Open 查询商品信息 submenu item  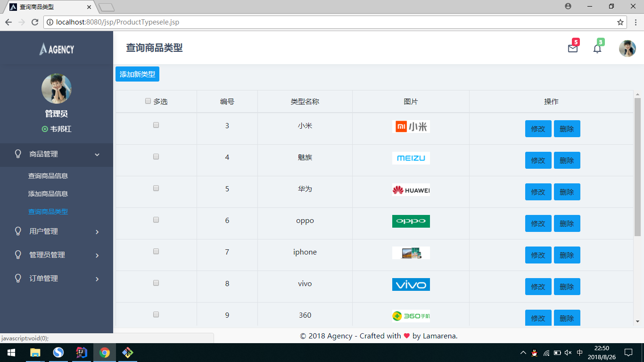(48, 176)
